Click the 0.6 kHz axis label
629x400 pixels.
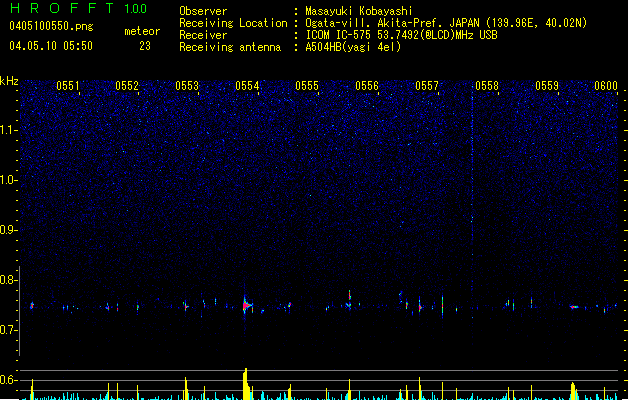pos(9,380)
